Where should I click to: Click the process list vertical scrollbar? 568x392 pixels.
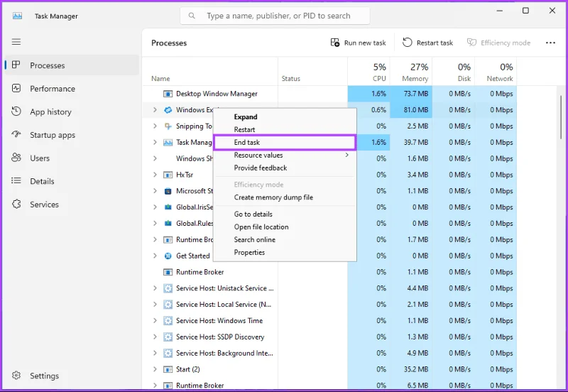pos(561,116)
